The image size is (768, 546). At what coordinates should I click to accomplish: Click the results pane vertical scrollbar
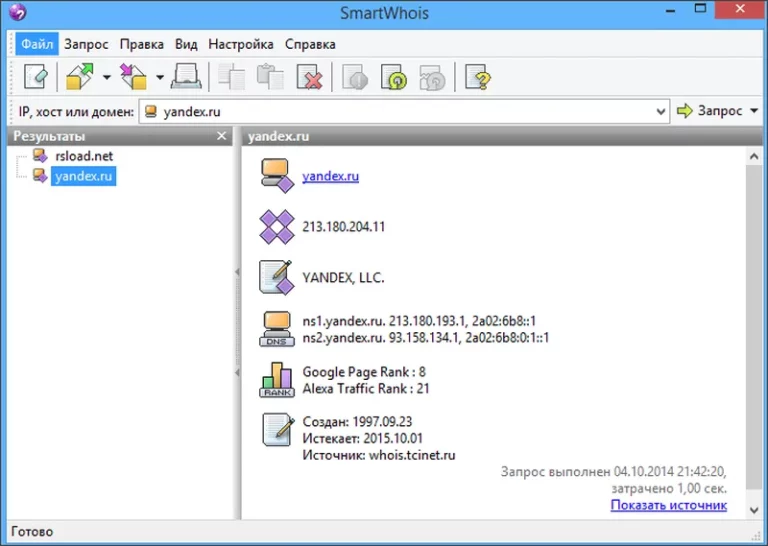pyautogui.click(x=752, y=330)
